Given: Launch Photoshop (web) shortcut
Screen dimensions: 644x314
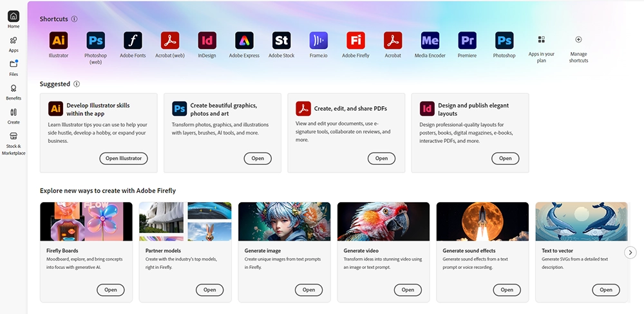Looking at the screenshot, I should pyautogui.click(x=95, y=41).
